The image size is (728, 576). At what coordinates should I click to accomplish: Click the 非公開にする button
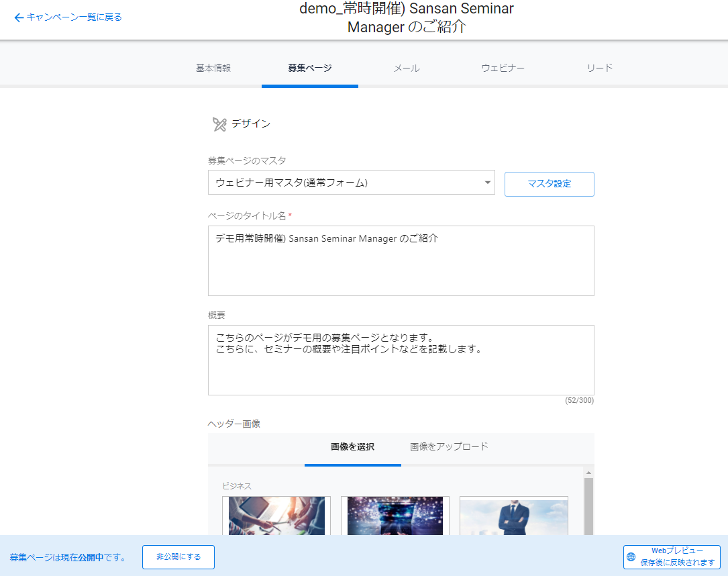click(178, 557)
